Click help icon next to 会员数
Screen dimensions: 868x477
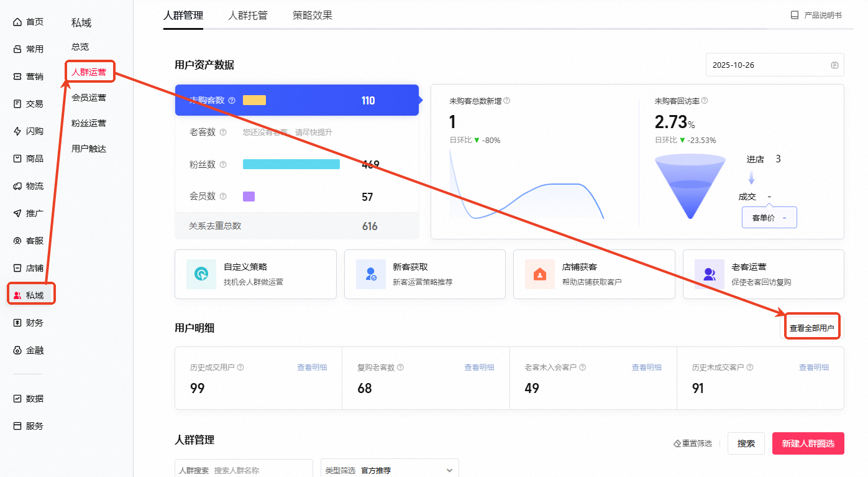223,197
